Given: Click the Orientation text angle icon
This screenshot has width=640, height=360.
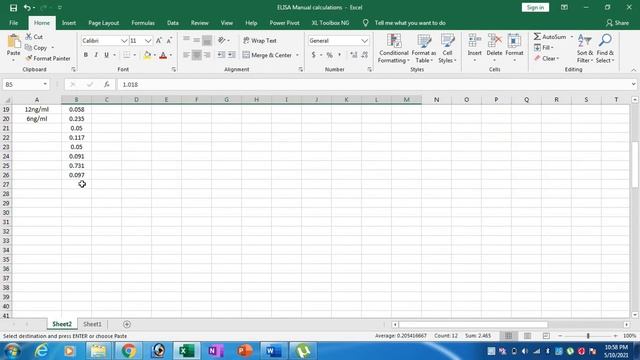Looking at the screenshot, I should point(222,40).
